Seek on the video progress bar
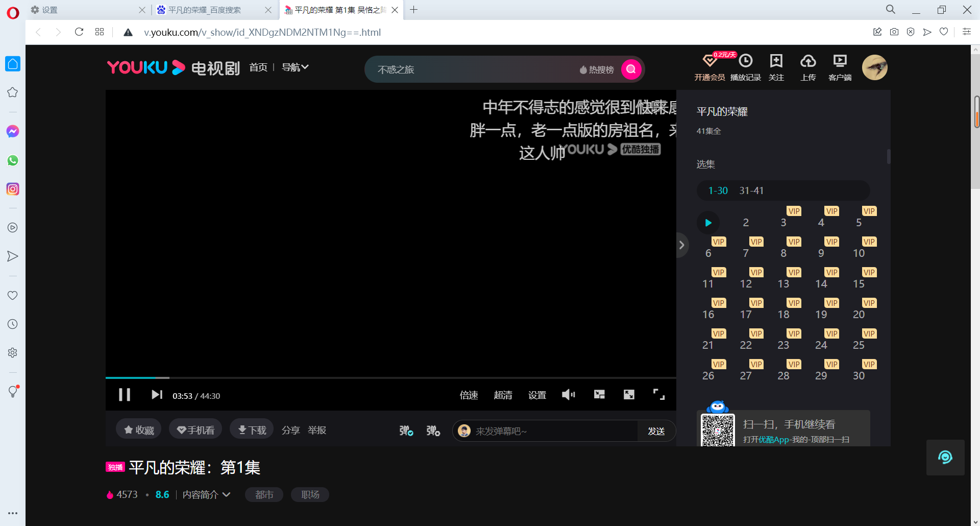This screenshot has width=980, height=526. coord(391,378)
